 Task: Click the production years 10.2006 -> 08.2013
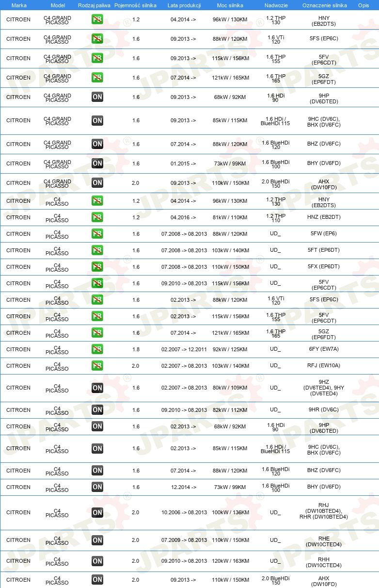(x=184, y=512)
